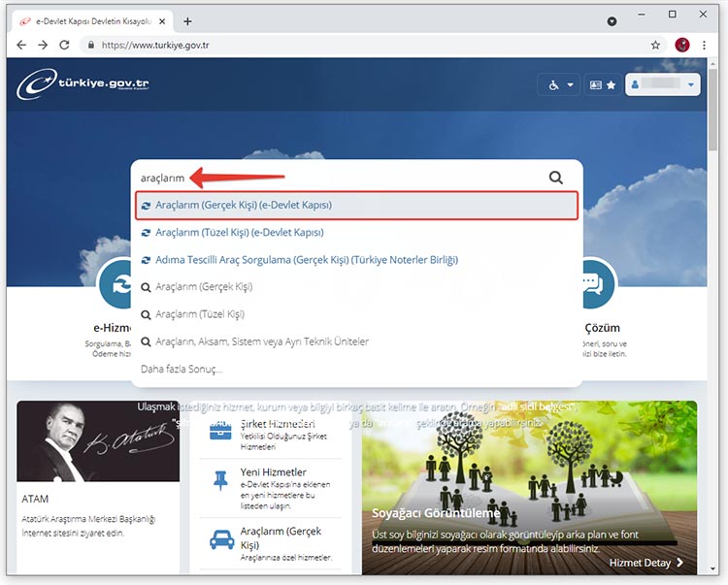The image size is (728, 585).
Task: Reload the page with browser refresh icon
Action: (x=64, y=45)
